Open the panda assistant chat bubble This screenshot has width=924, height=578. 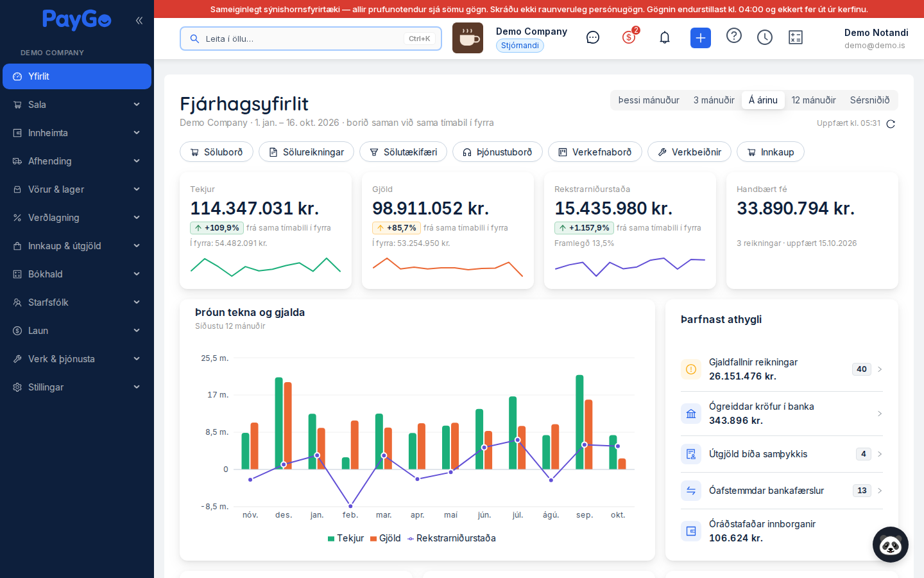(891, 545)
